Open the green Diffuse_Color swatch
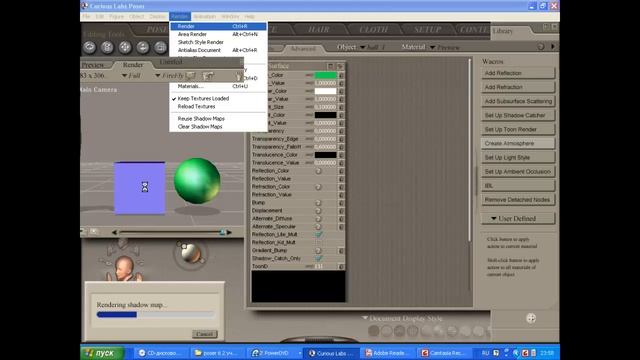 [325, 75]
